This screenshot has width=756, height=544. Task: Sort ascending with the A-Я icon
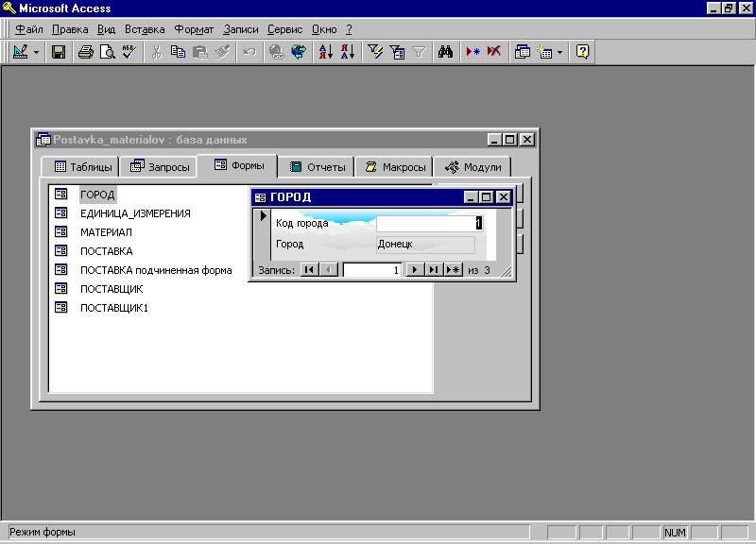[x=326, y=52]
